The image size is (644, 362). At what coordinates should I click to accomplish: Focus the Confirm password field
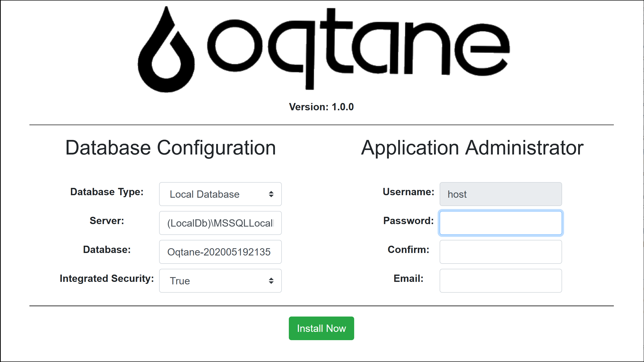500,252
